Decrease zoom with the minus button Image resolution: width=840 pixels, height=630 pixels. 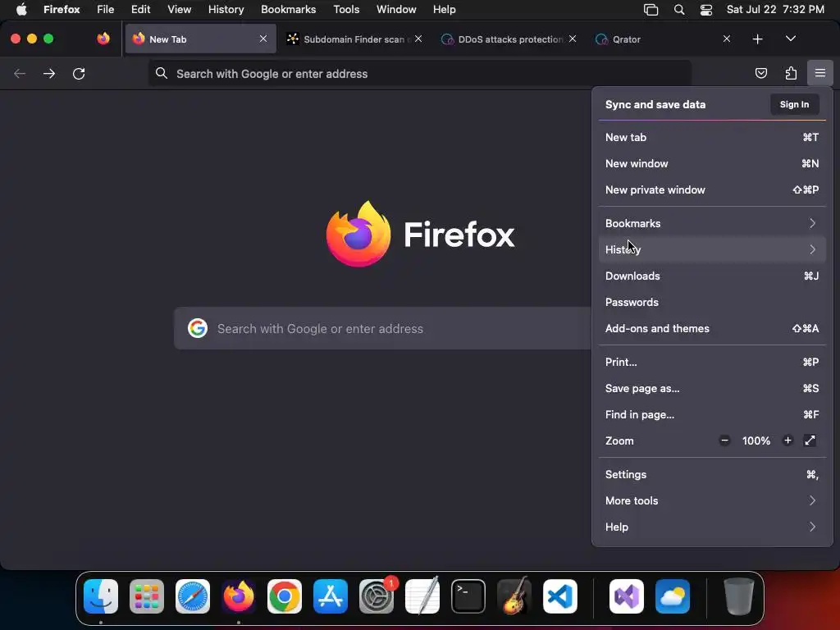click(724, 441)
